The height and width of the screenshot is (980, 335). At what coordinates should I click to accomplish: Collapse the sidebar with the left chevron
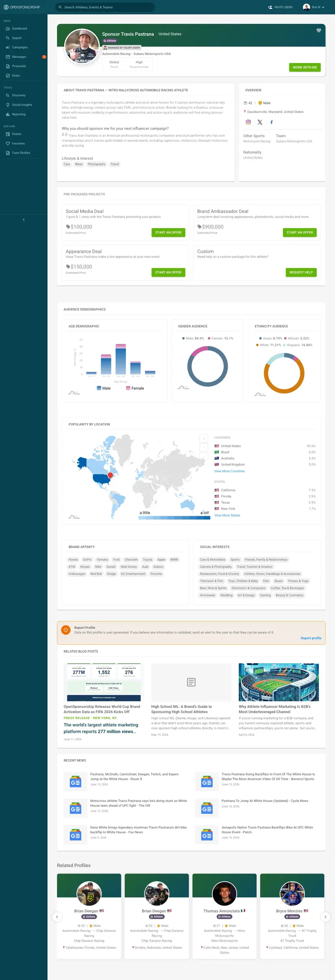tap(23, 220)
